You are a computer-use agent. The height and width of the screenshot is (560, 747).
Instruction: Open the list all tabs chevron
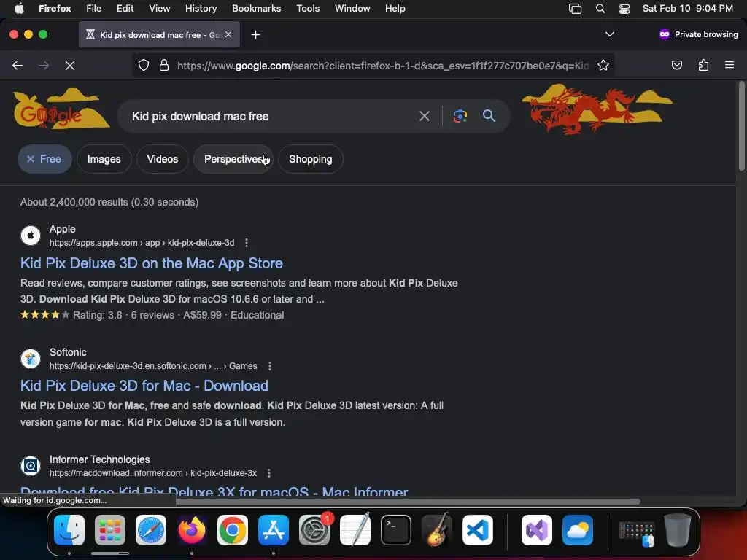pyautogui.click(x=609, y=34)
